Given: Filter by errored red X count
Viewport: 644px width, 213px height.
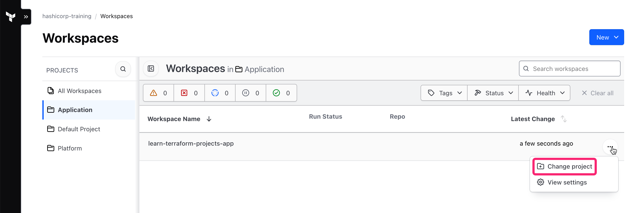Looking at the screenshot, I should click(x=189, y=93).
